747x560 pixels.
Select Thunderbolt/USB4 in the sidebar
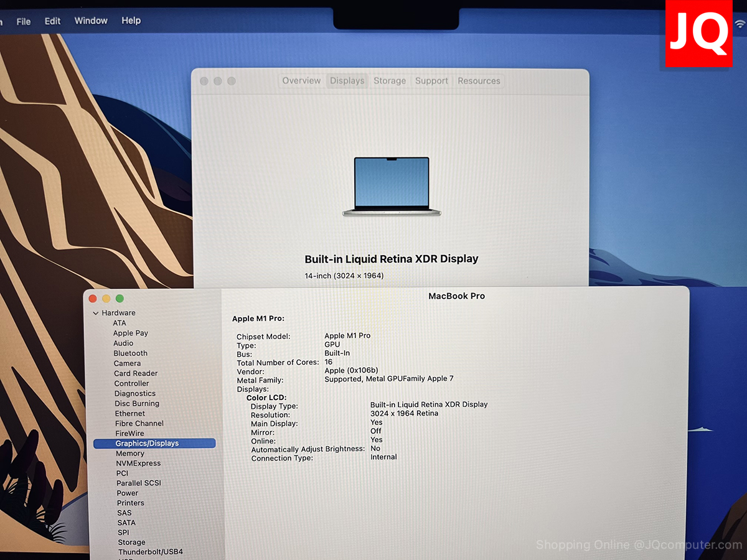(151, 552)
